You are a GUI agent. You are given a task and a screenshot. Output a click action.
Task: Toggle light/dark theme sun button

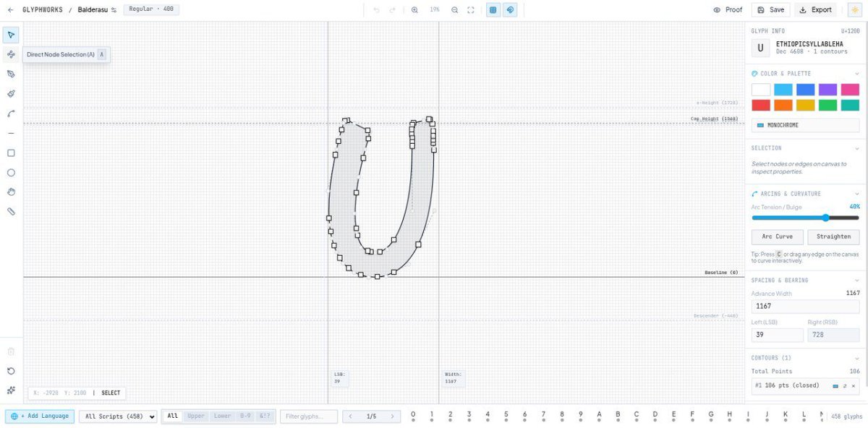click(854, 10)
